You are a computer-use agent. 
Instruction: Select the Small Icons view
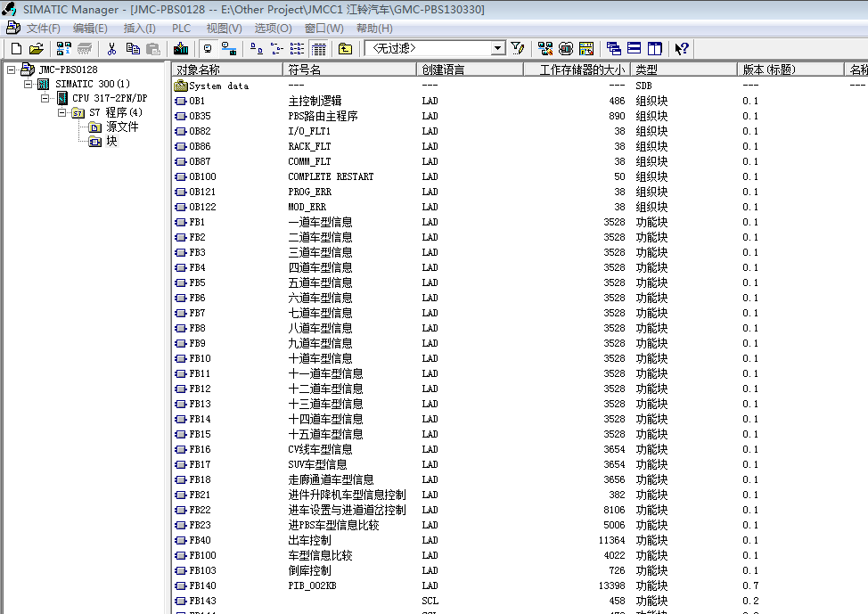click(277, 49)
